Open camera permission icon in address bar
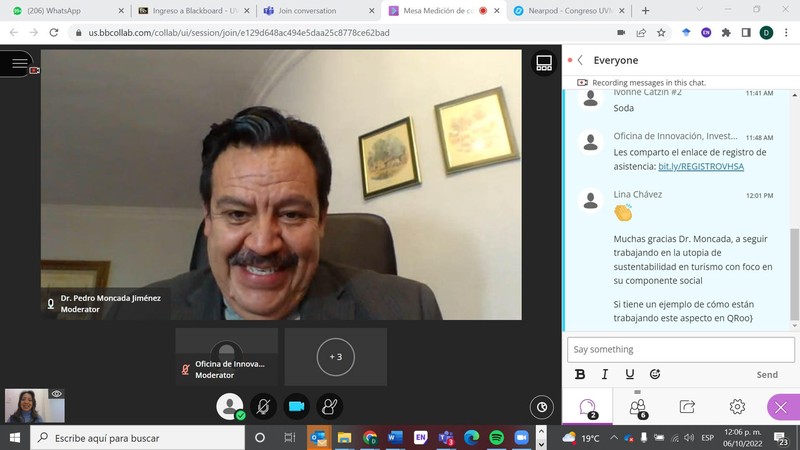The height and width of the screenshot is (450, 800). point(621,33)
